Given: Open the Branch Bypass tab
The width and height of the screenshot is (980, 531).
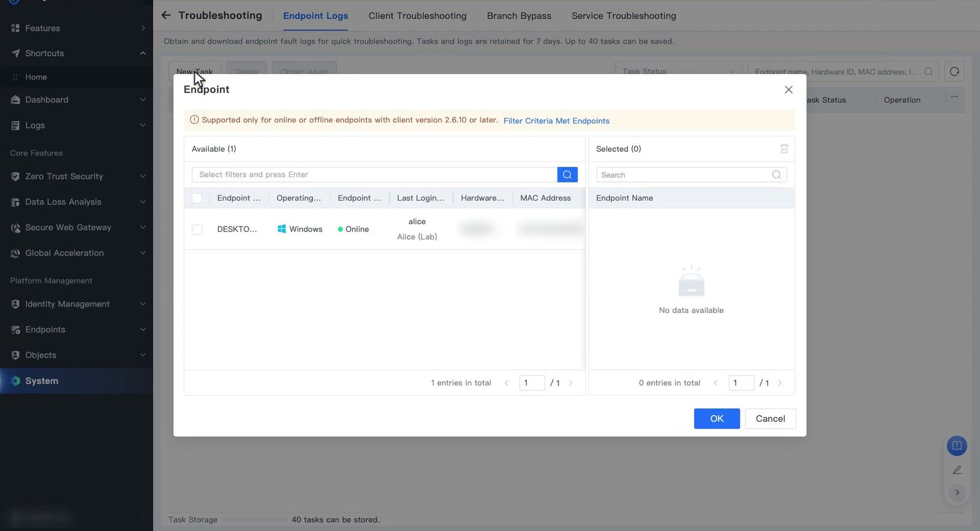Looking at the screenshot, I should [x=519, y=16].
